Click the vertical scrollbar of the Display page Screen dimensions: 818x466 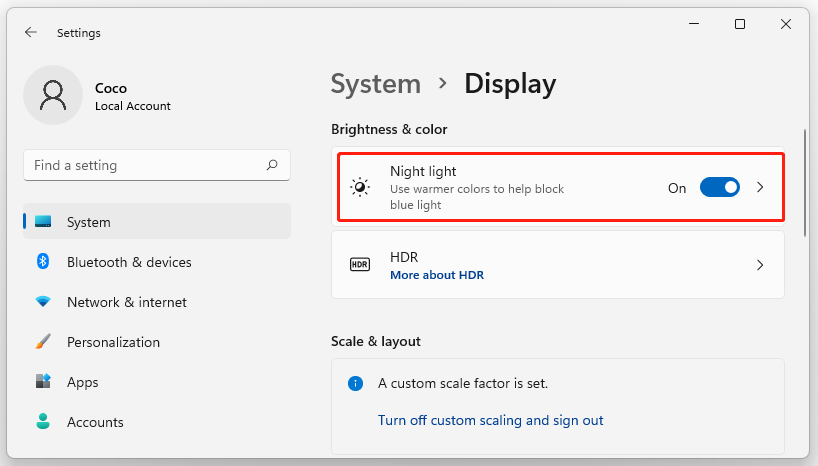(805, 183)
